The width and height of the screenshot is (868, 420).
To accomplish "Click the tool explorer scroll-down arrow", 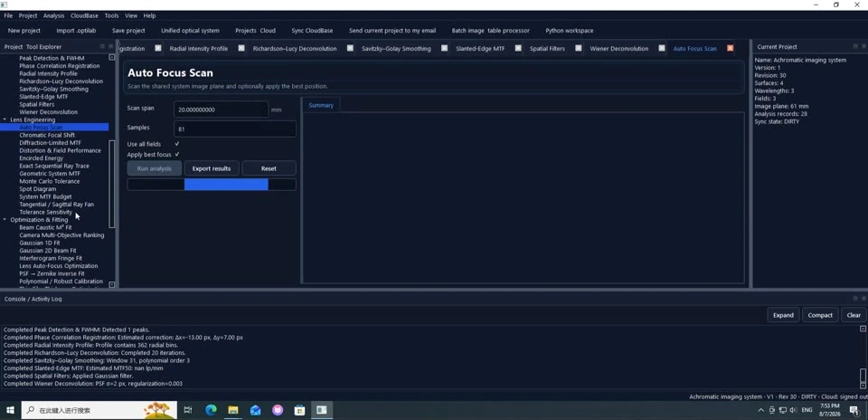I will point(112,284).
